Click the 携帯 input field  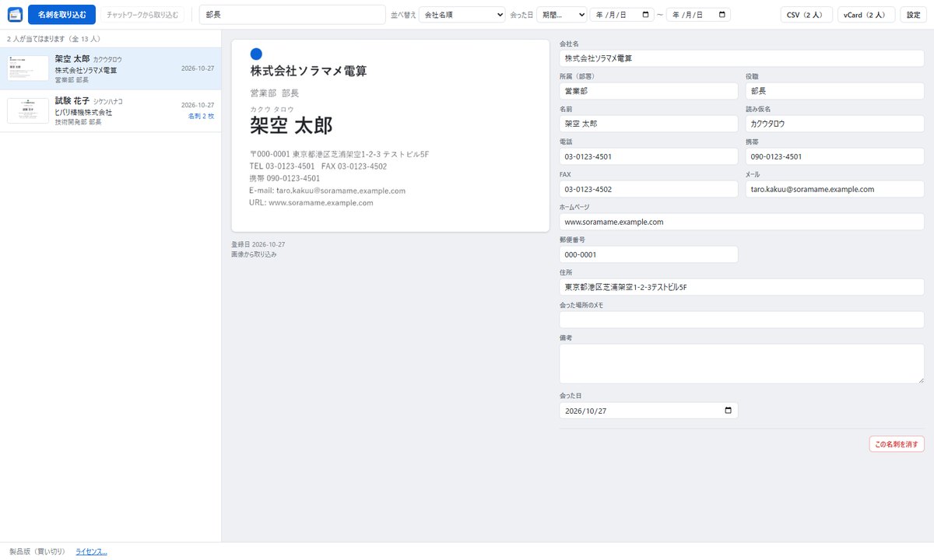pos(835,156)
